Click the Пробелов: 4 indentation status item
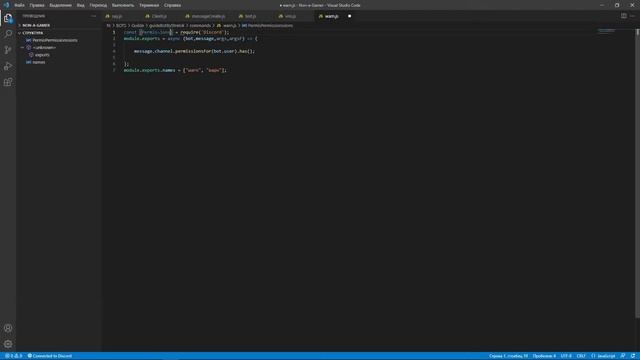The height and width of the screenshot is (360, 640). 544,356
